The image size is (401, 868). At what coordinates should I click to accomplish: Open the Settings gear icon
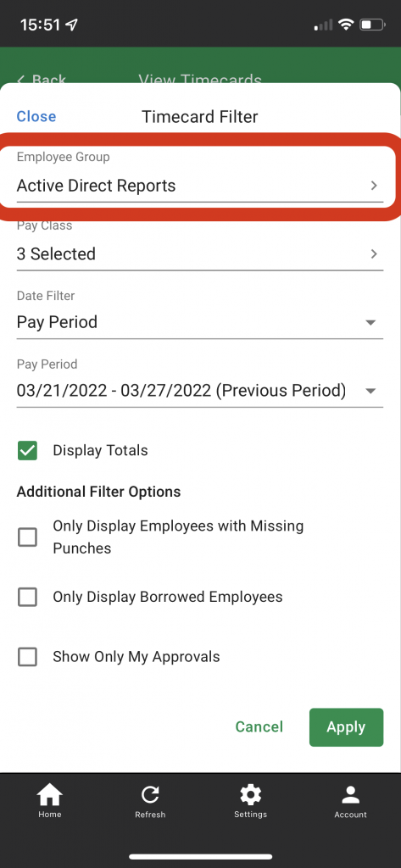[x=250, y=795]
